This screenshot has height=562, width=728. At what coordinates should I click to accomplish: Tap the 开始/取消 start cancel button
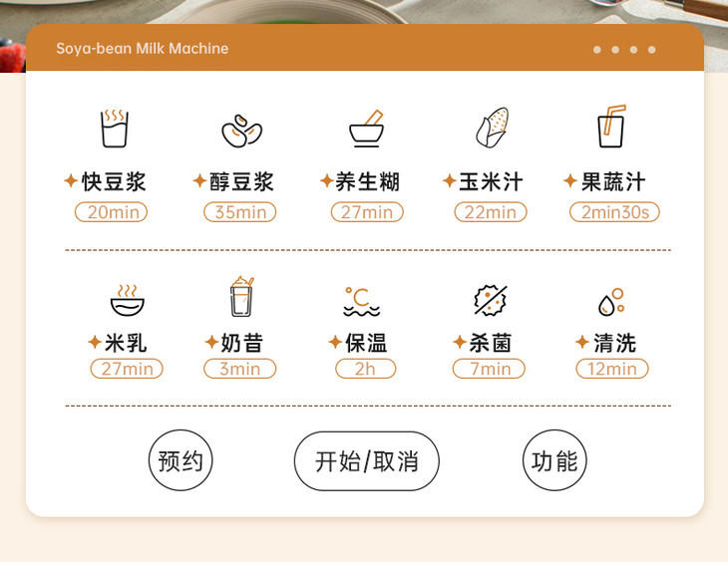pyautogui.click(x=367, y=460)
